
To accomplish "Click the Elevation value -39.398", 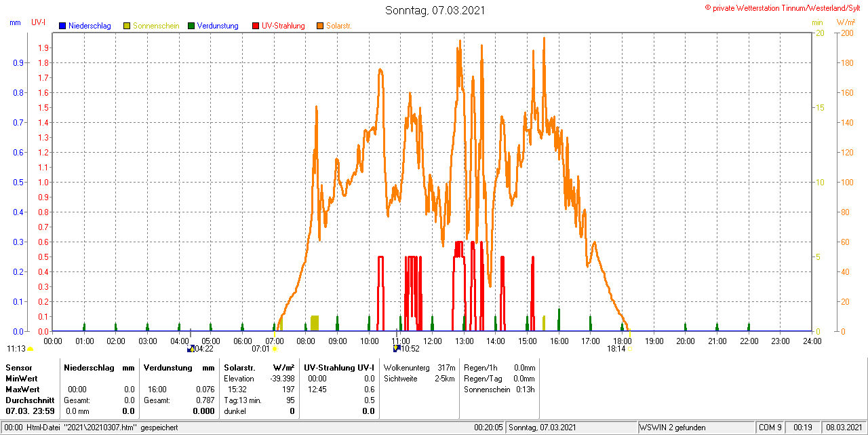I will (281, 379).
